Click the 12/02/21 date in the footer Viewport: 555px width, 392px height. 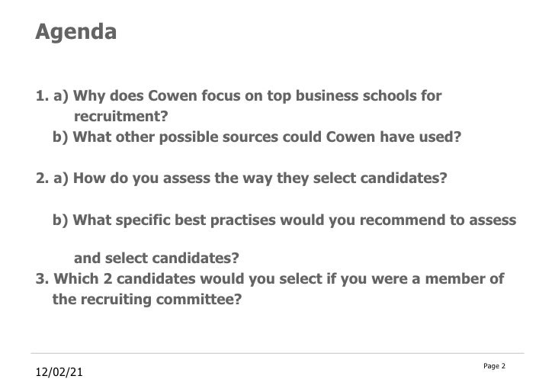pyautogui.click(x=59, y=372)
